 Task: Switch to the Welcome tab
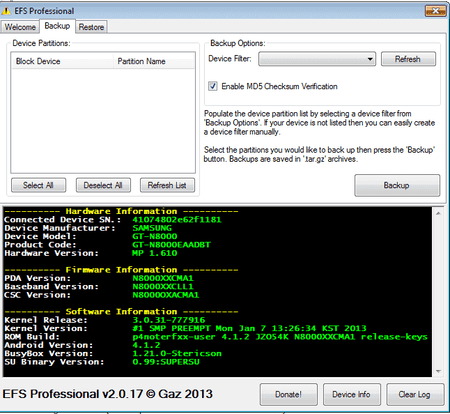point(20,27)
